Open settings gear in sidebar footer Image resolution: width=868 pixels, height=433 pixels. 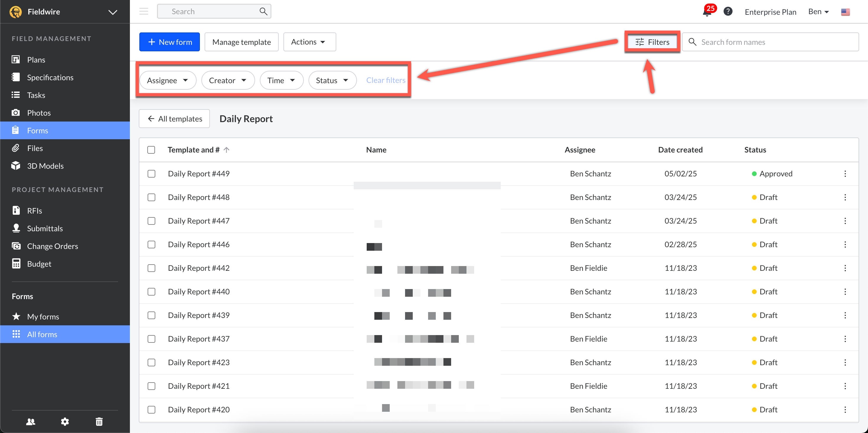[x=65, y=421]
